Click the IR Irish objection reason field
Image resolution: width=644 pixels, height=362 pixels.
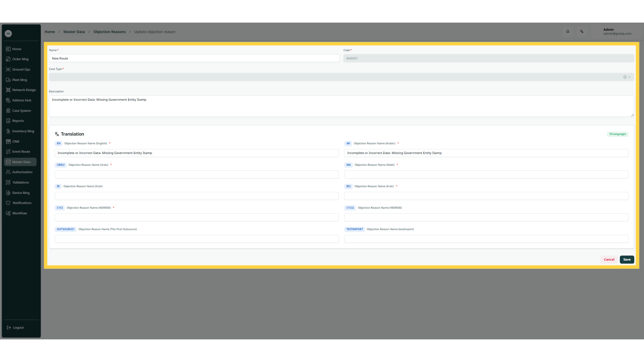click(x=197, y=196)
